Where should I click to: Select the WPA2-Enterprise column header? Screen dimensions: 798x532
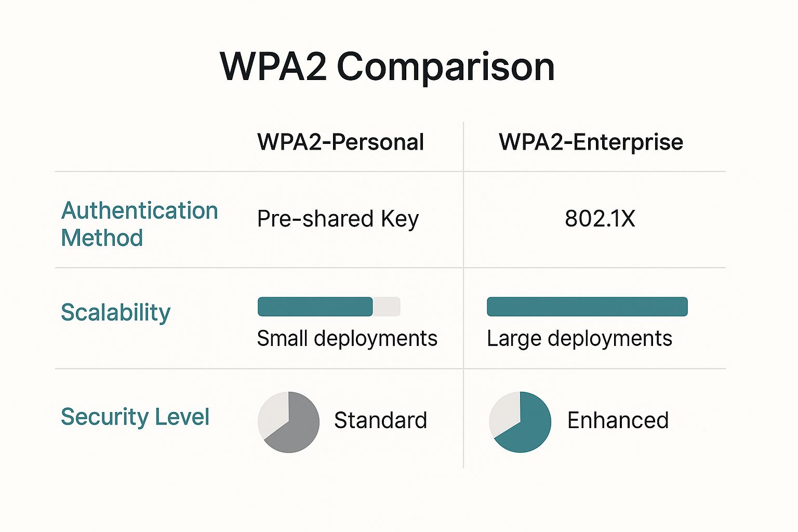click(x=591, y=142)
